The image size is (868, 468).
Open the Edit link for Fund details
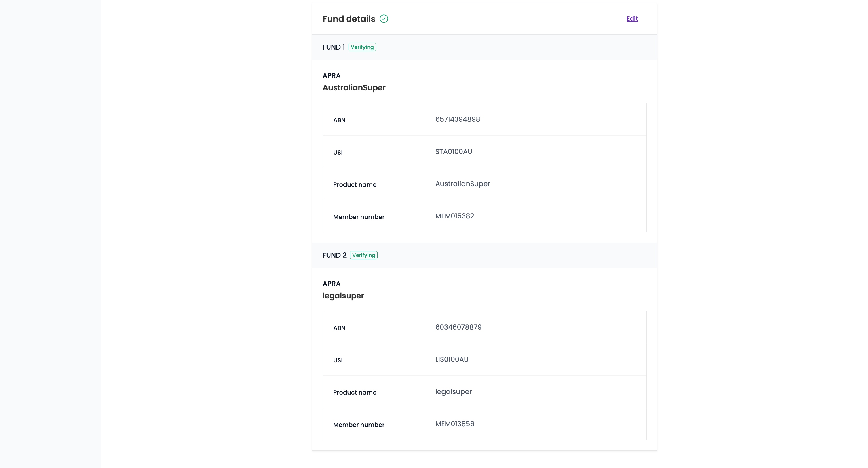632,19
